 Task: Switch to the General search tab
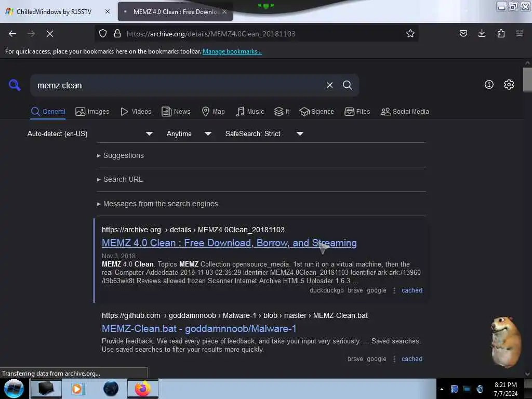coord(48,112)
